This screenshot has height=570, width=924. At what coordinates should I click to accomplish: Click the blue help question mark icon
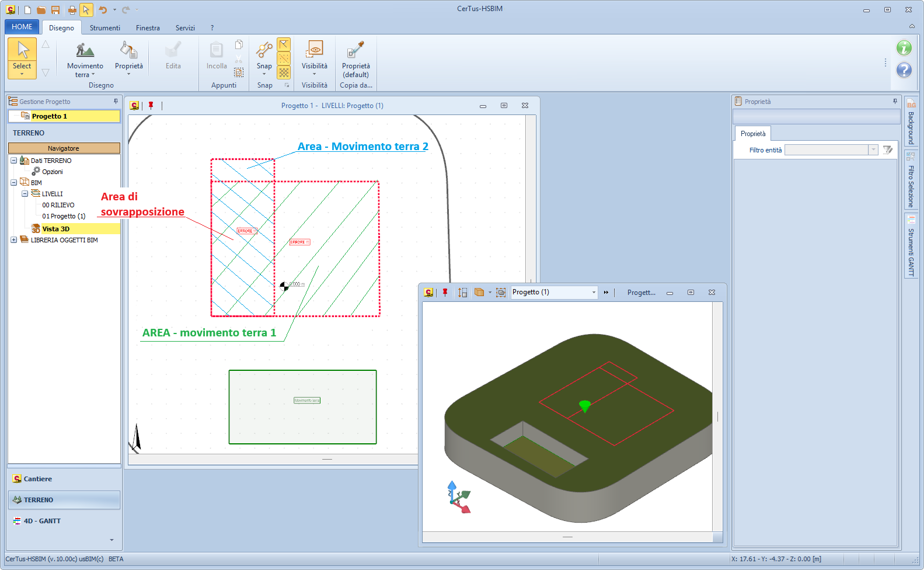click(x=904, y=70)
